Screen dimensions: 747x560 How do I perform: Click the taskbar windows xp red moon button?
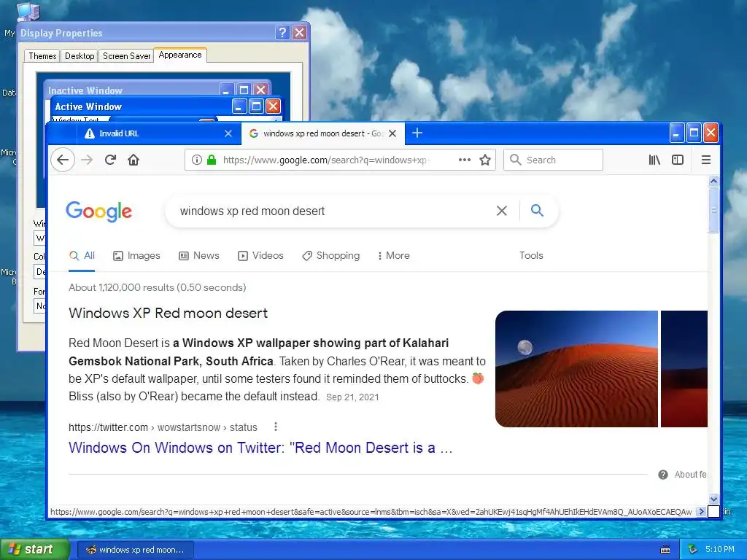point(135,550)
